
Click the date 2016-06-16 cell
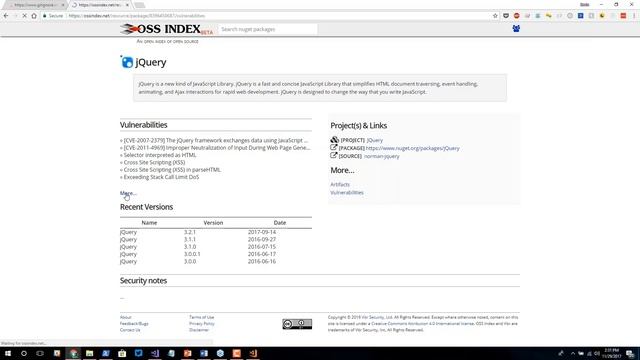point(262,261)
